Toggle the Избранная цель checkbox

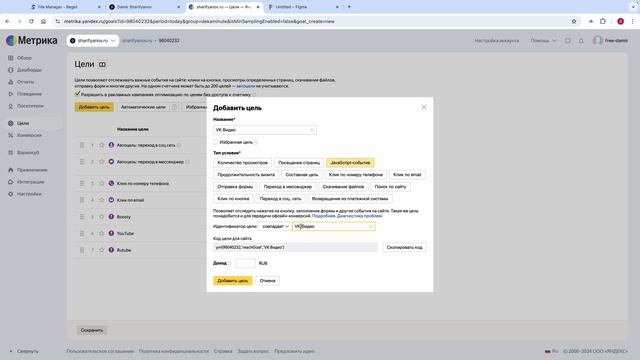point(216,142)
